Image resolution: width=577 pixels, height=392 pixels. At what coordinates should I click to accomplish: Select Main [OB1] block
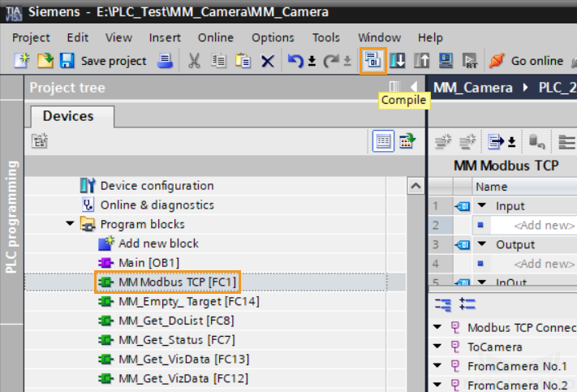coord(139,263)
